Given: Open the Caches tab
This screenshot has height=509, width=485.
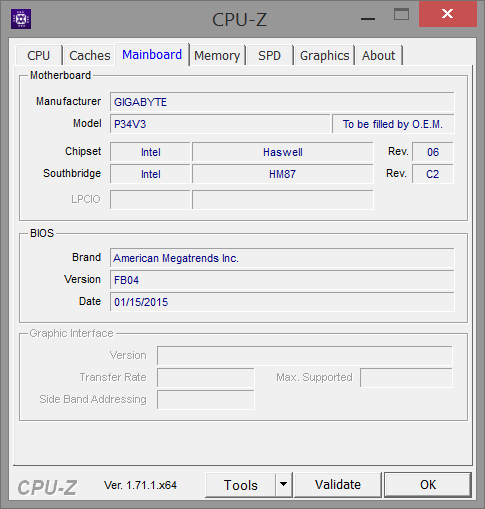Looking at the screenshot, I should coord(90,55).
